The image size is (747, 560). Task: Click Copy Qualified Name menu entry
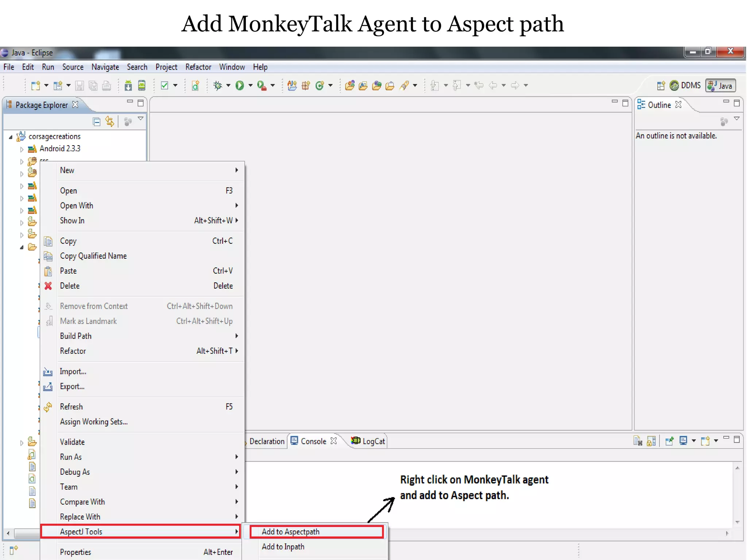pyautogui.click(x=142, y=256)
